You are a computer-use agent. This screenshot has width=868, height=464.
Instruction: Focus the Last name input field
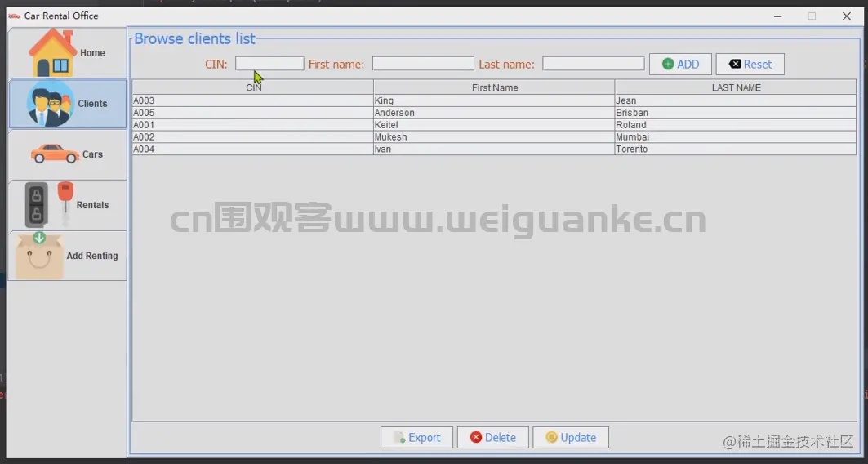coord(594,64)
